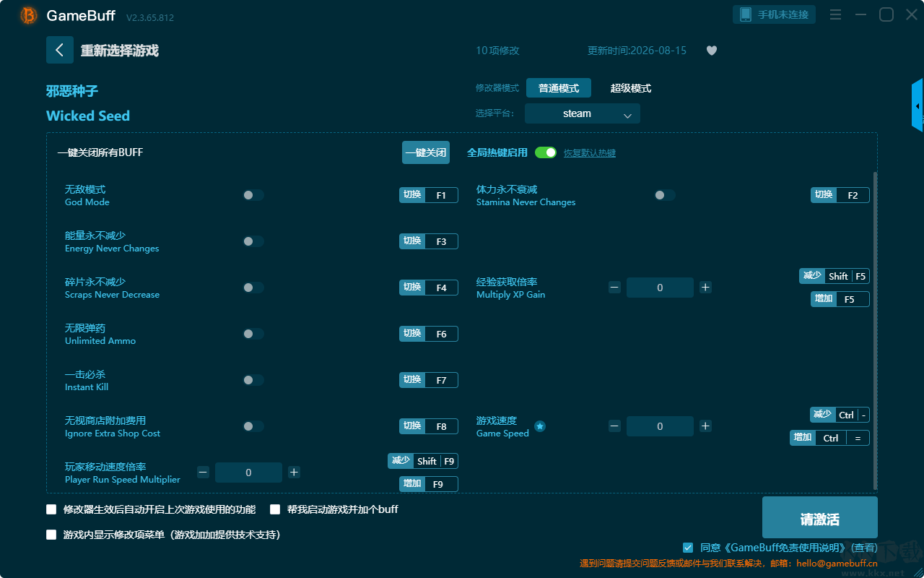Toggle Ignore Extra Shop Cost
Image resolution: width=924 pixels, height=578 pixels.
tap(253, 426)
